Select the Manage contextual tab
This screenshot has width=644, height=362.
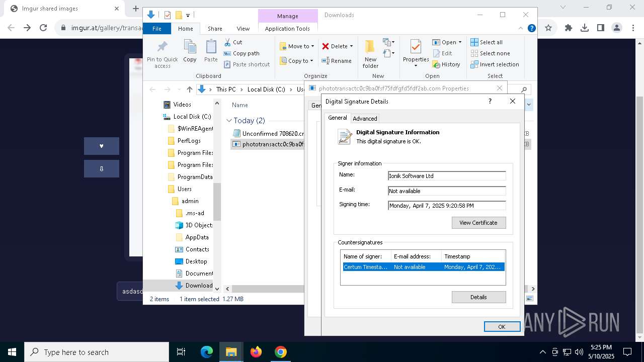(287, 16)
